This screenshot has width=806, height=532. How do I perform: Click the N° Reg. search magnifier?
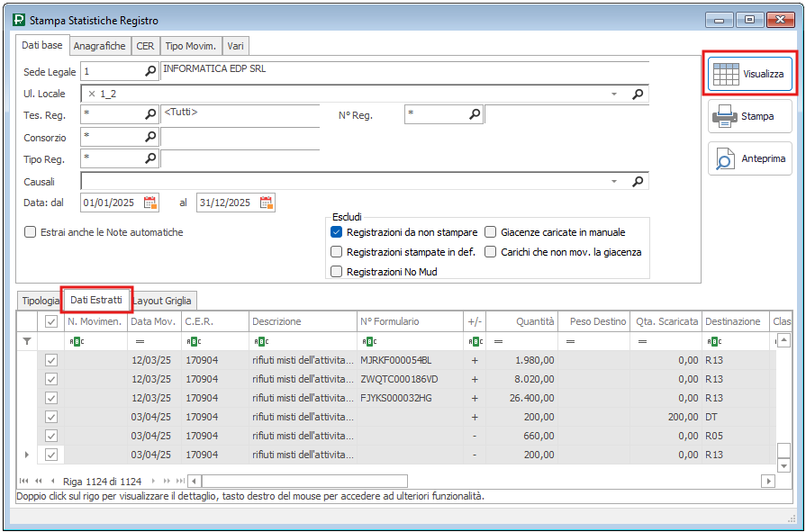click(475, 114)
